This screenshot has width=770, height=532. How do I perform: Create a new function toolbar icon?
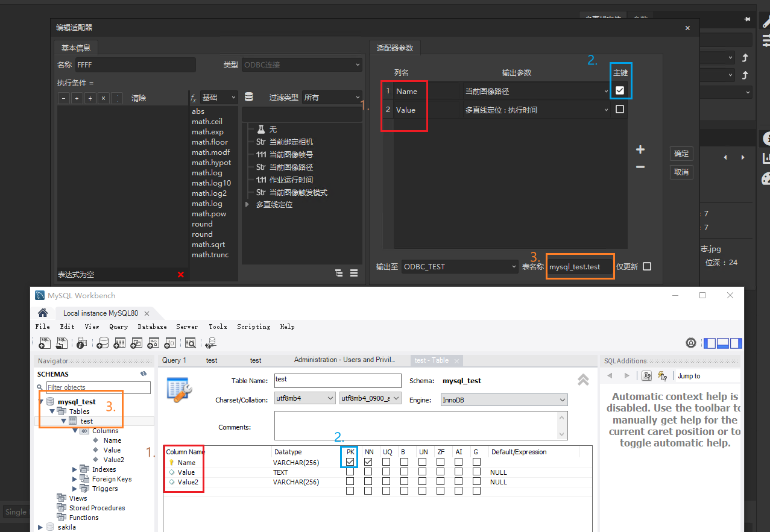tap(170, 343)
